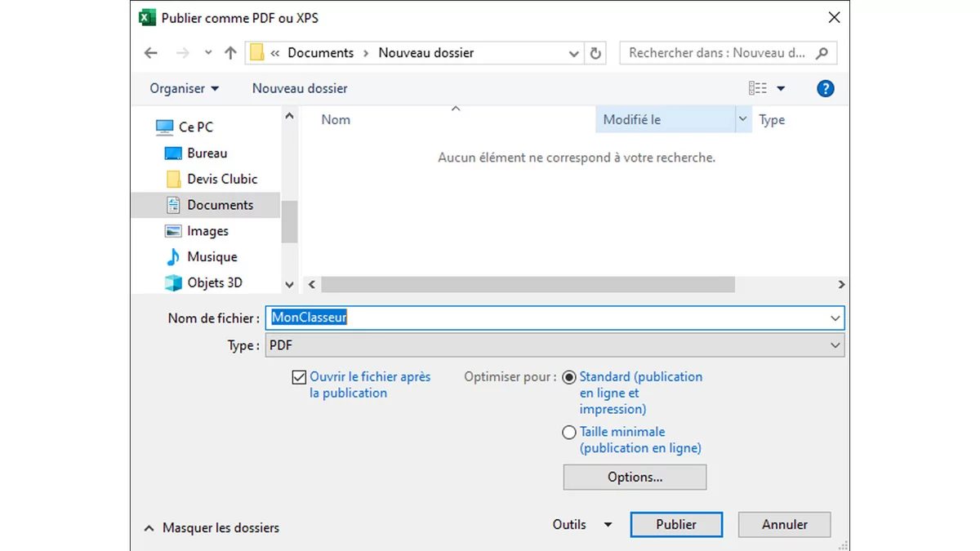The height and width of the screenshot is (551, 980).
Task: Open the Options... button
Action: pos(635,478)
